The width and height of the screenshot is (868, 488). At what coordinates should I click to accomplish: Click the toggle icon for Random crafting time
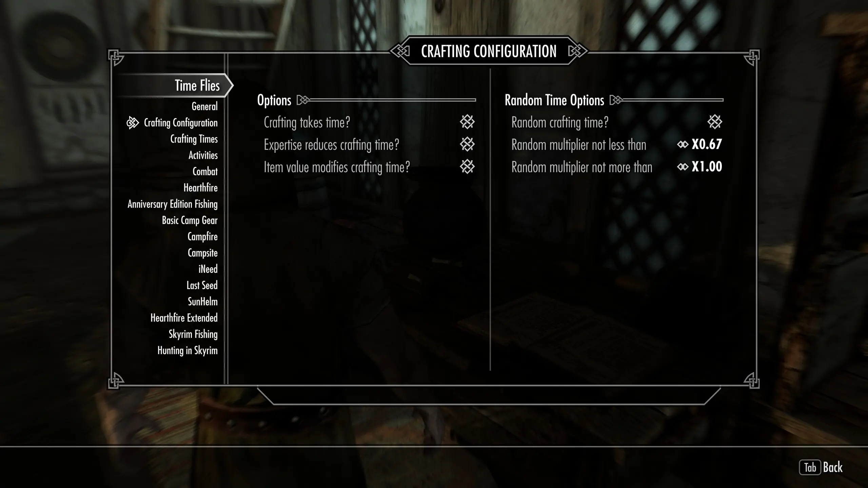coord(715,122)
